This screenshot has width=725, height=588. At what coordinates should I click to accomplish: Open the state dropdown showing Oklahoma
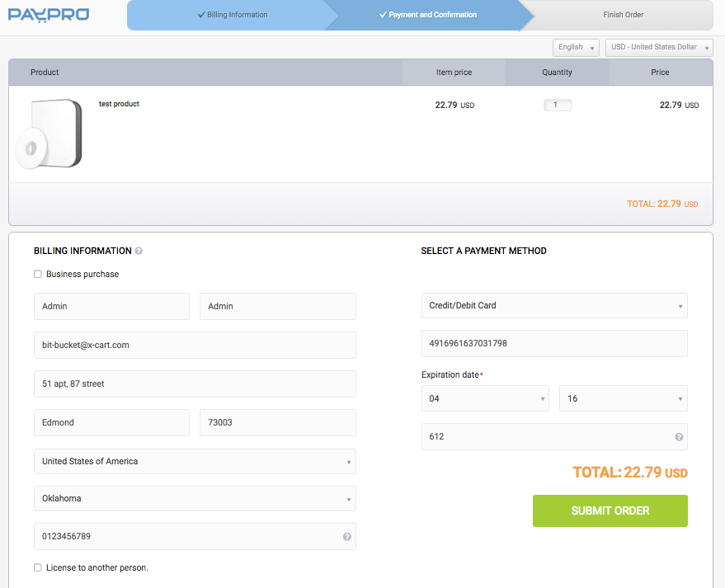coord(195,498)
